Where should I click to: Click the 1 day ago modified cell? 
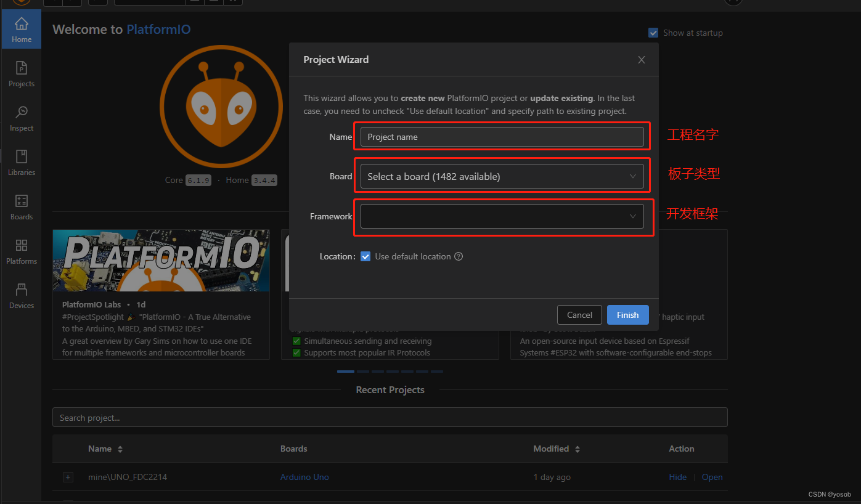coord(552,477)
